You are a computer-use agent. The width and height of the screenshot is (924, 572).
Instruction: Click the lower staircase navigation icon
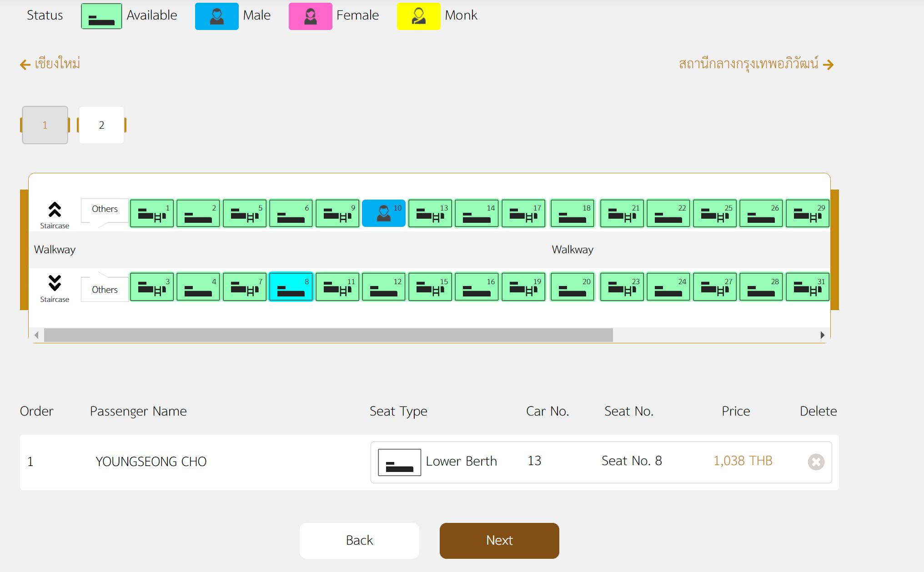(x=55, y=284)
